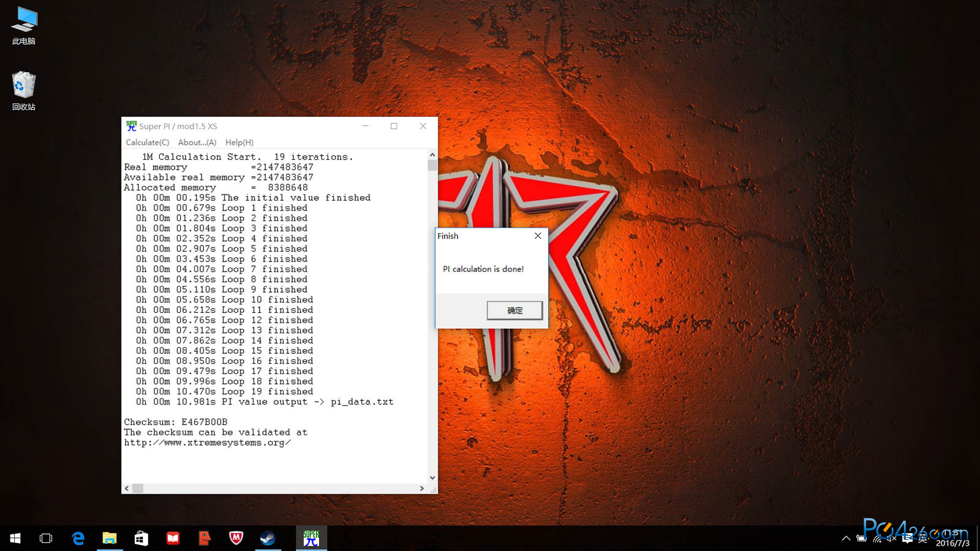980x551 pixels.
Task: Click the Super PI title bar icon
Action: (131, 126)
